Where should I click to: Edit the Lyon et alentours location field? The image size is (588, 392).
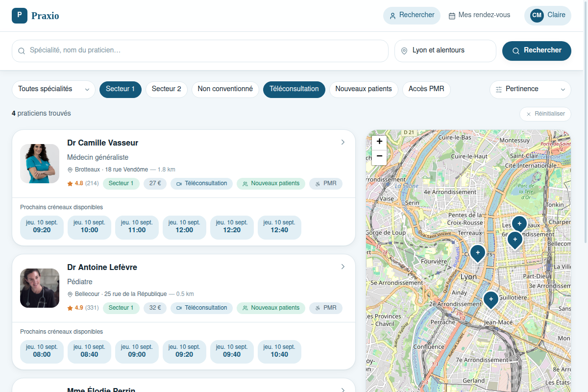tap(445, 50)
